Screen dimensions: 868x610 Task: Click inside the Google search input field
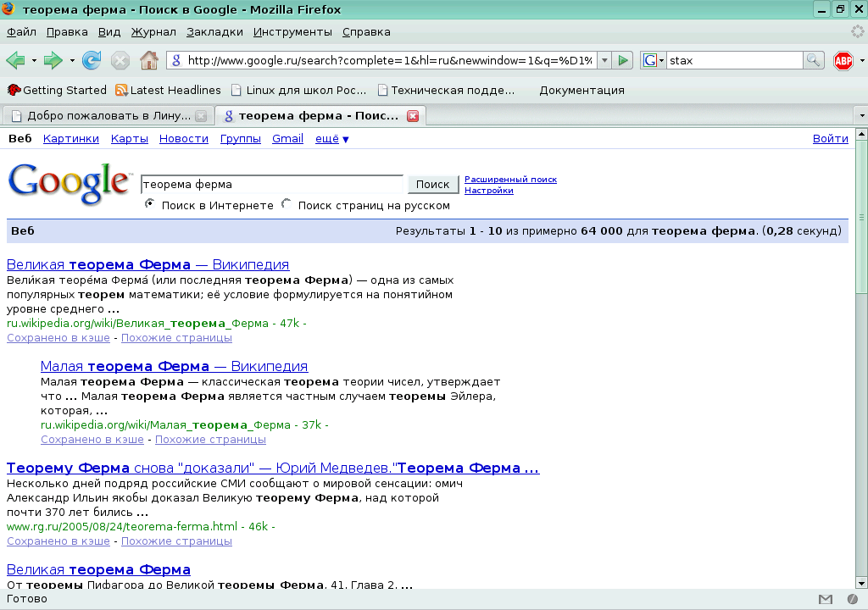(271, 183)
